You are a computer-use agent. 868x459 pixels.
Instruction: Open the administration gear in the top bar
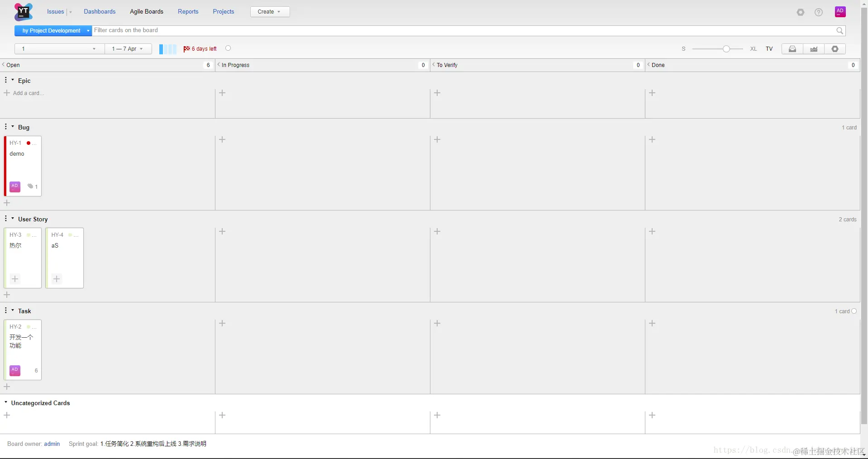[x=801, y=12]
